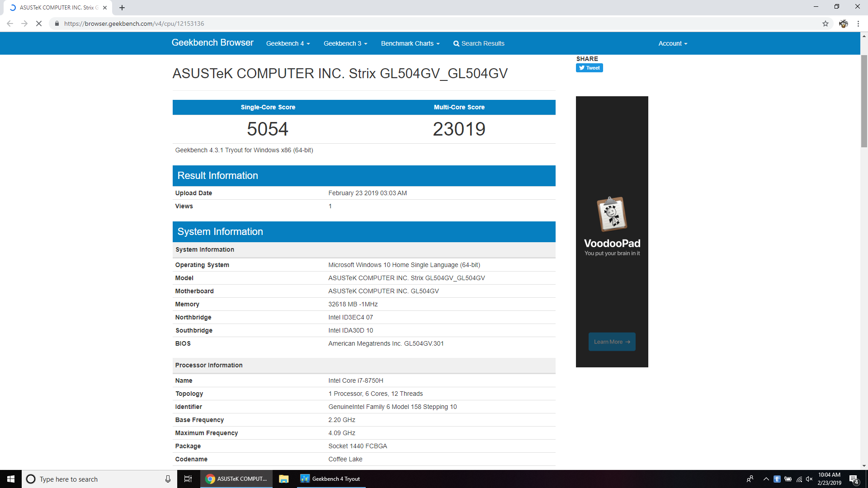Activate the taskbar microphone voice search
This screenshot has width=868, height=488.
tap(168, 479)
